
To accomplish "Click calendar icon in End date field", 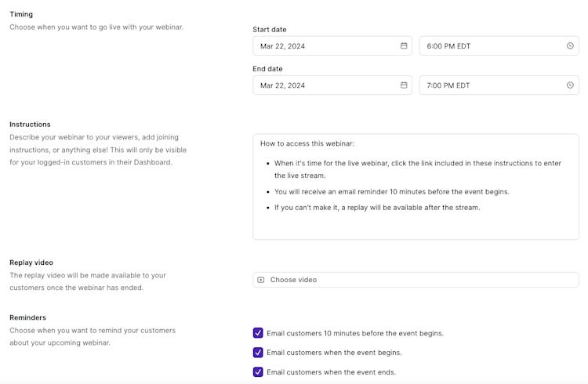I will pos(404,85).
